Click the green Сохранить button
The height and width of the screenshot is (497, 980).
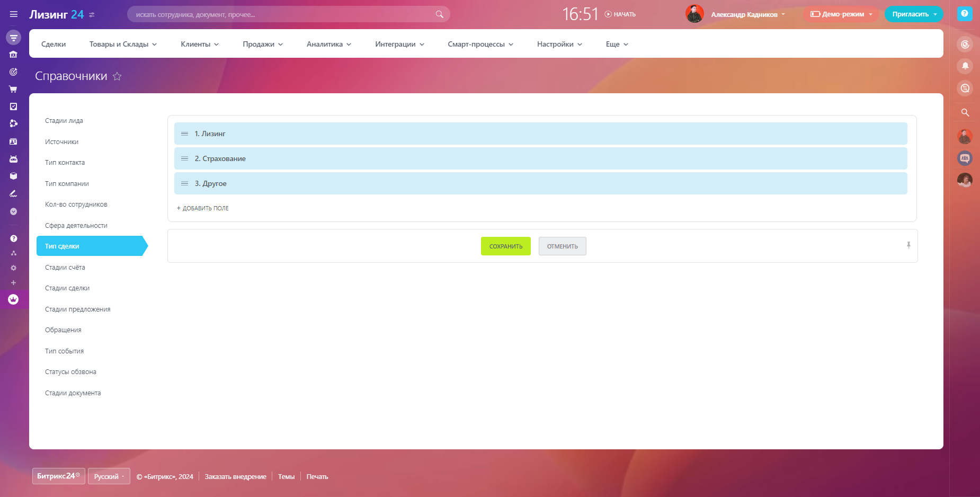coord(505,246)
